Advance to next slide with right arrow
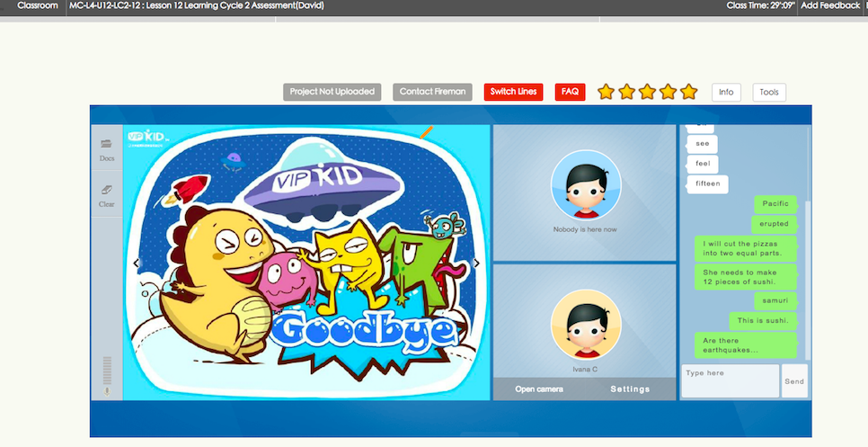The height and width of the screenshot is (447, 868). tap(476, 264)
